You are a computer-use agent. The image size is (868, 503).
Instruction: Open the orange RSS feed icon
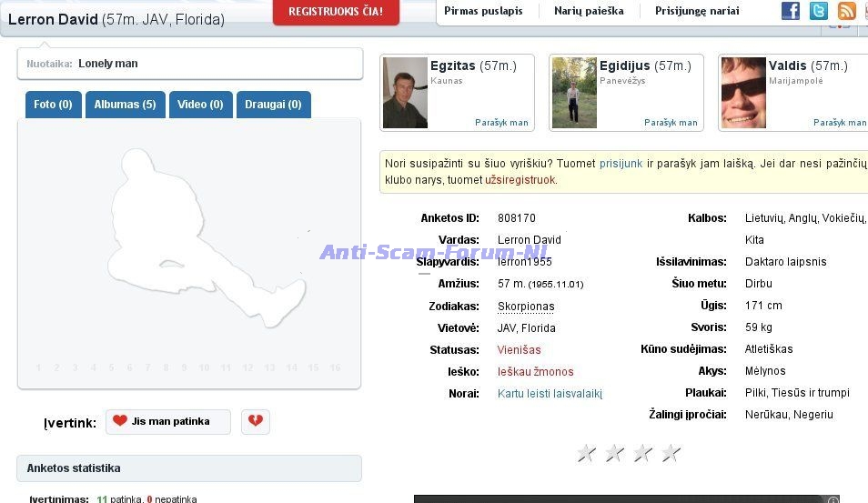click(x=846, y=11)
